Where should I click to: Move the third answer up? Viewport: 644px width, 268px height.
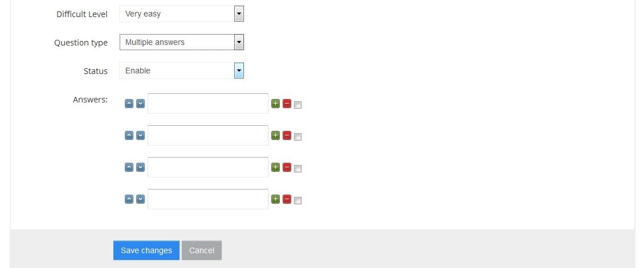coord(129,167)
